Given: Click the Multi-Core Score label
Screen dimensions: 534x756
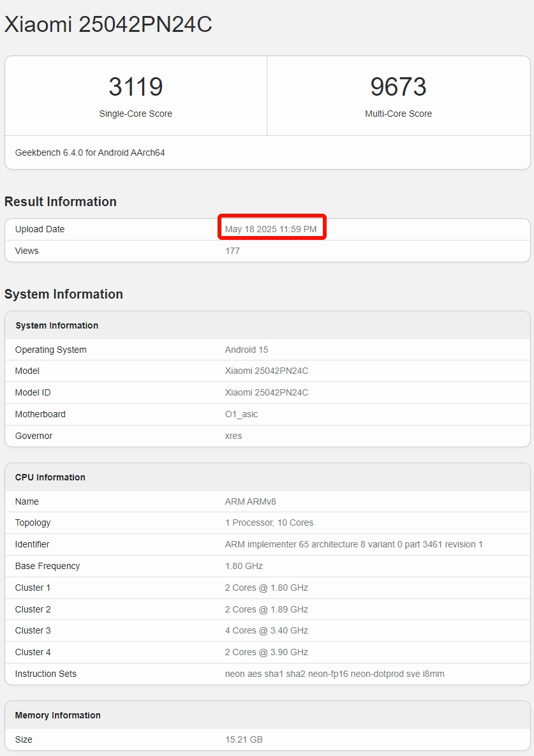Looking at the screenshot, I should (398, 114).
